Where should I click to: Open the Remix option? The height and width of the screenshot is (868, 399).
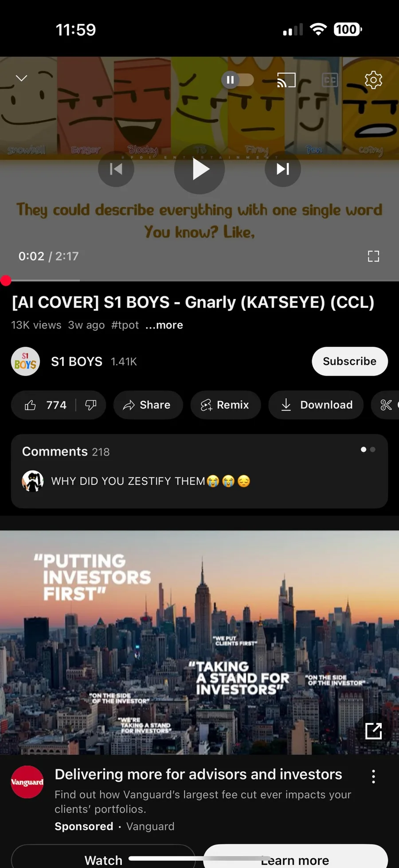point(226,405)
